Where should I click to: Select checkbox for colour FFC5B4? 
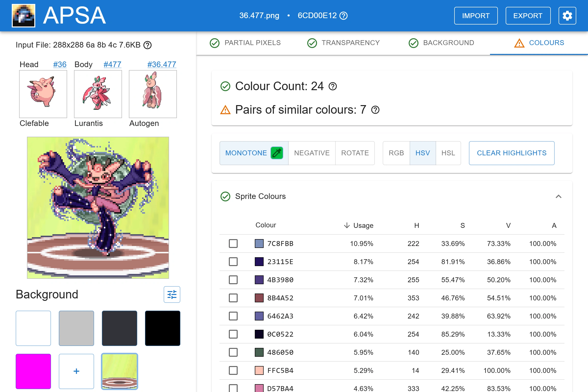click(x=233, y=370)
